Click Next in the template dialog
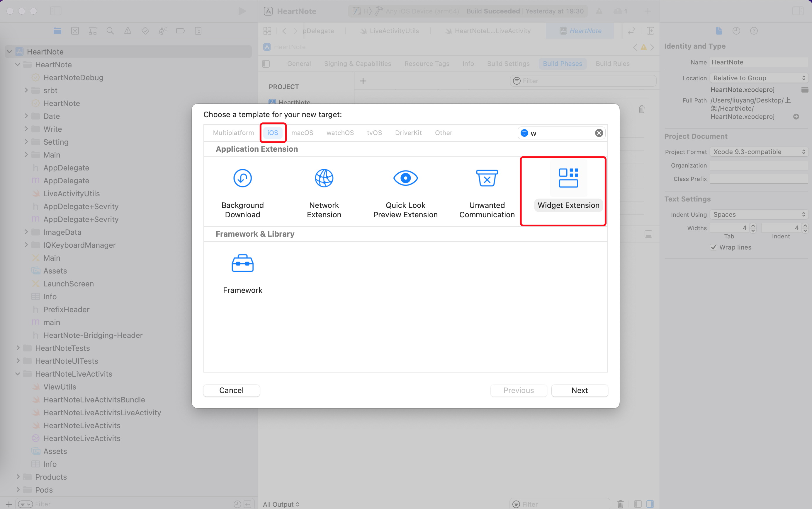This screenshot has width=812, height=509. [x=580, y=390]
